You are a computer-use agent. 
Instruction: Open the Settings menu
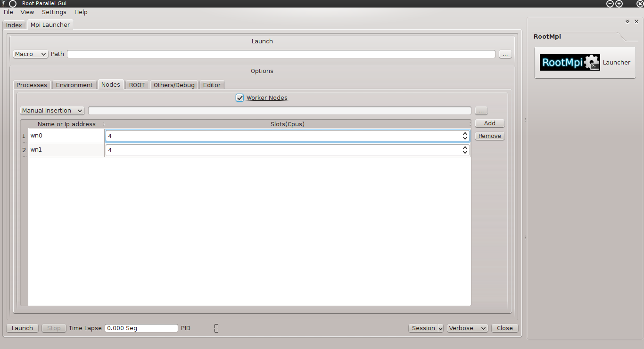coord(54,12)
